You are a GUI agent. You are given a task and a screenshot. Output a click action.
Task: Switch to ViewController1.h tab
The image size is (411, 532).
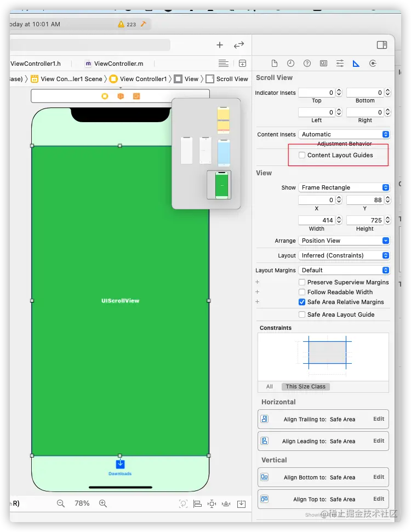tap(36, 64)
